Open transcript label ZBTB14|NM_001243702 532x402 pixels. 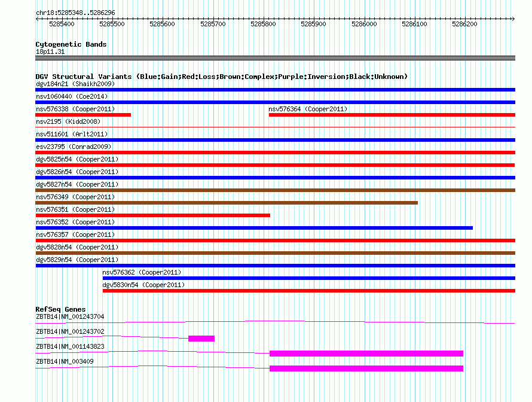coord(70,332)
